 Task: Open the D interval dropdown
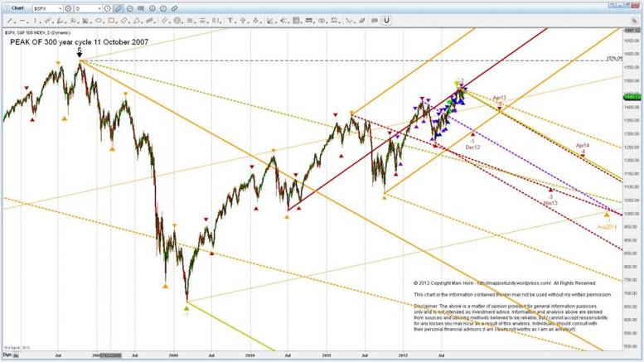pyautogui.click(x=99, y=8)
